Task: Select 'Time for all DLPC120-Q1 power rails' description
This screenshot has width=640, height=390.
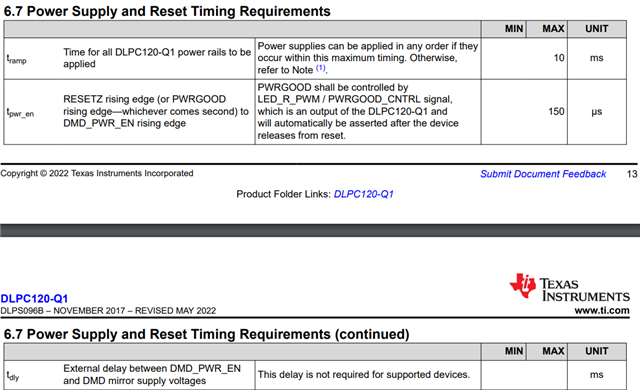Action: (157, 58)
